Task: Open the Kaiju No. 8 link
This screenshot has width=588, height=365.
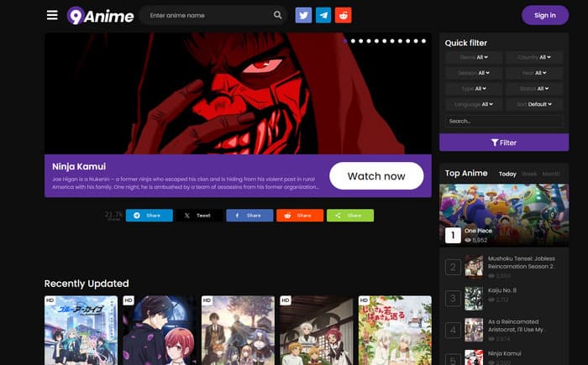Action: click(502, 290)
